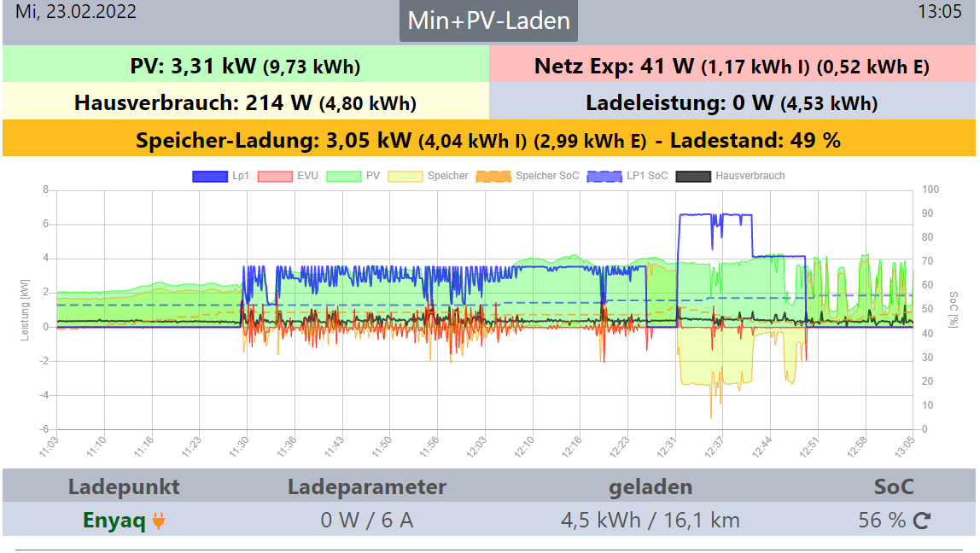Select the Ladeleistung: 0 W panel
Image resolution: width=980 pixels, height=553 pixels.
732,102
